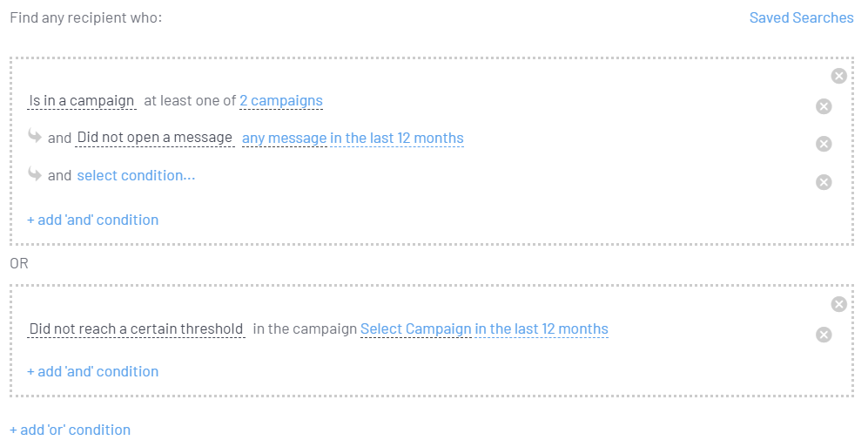Delete the empty 'select condition...' row
The height and width of the screenshot is (447, 868).
pos(824,182)
